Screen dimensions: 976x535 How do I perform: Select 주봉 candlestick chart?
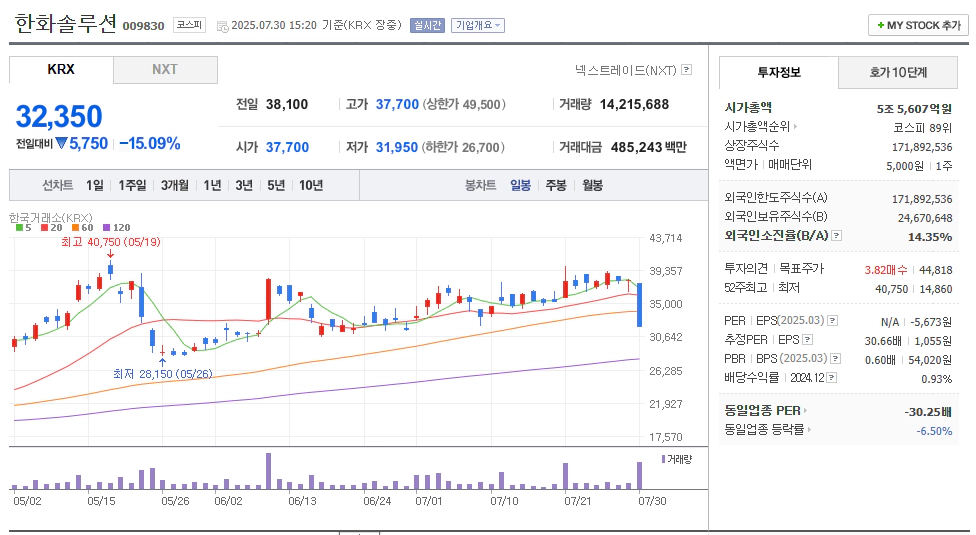click(x=556, y=185)
